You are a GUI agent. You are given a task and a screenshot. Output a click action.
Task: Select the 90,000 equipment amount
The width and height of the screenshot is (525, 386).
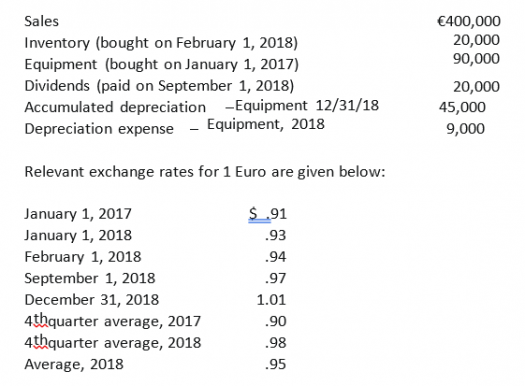point(476,59)
